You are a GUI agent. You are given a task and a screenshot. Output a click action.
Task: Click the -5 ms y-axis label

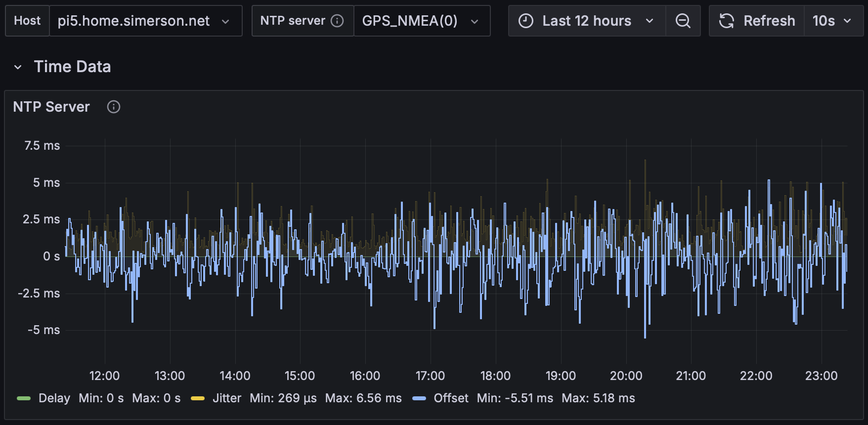[43, 330]
